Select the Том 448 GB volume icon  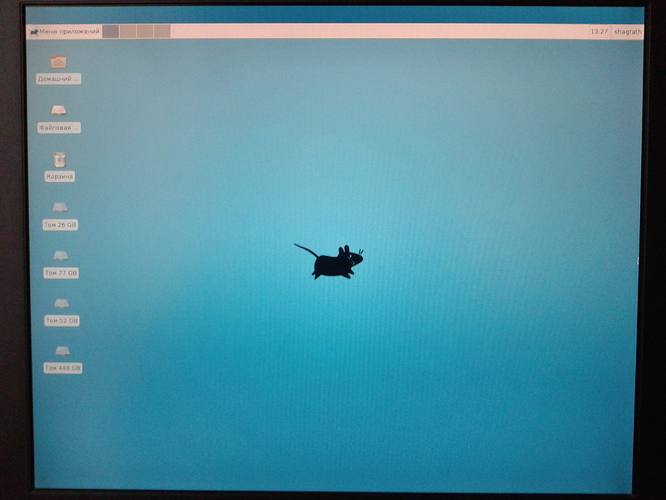(62, 351)
